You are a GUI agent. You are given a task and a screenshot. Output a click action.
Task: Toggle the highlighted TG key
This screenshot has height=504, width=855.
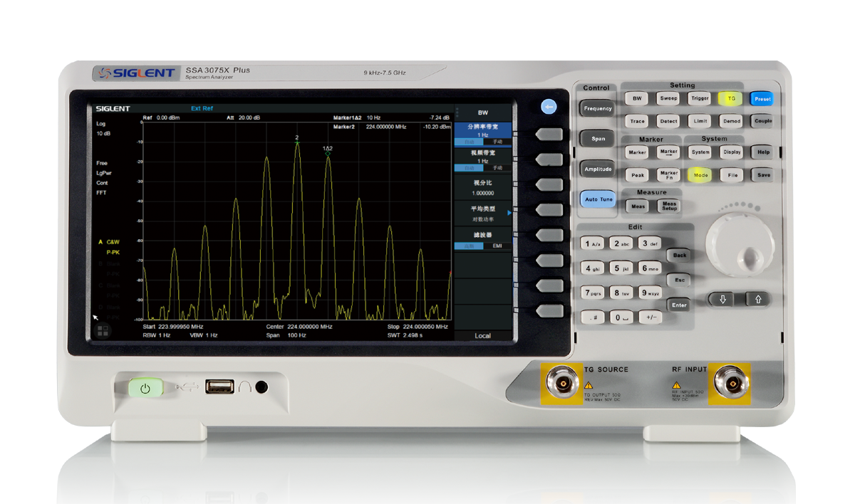point(730,99)
